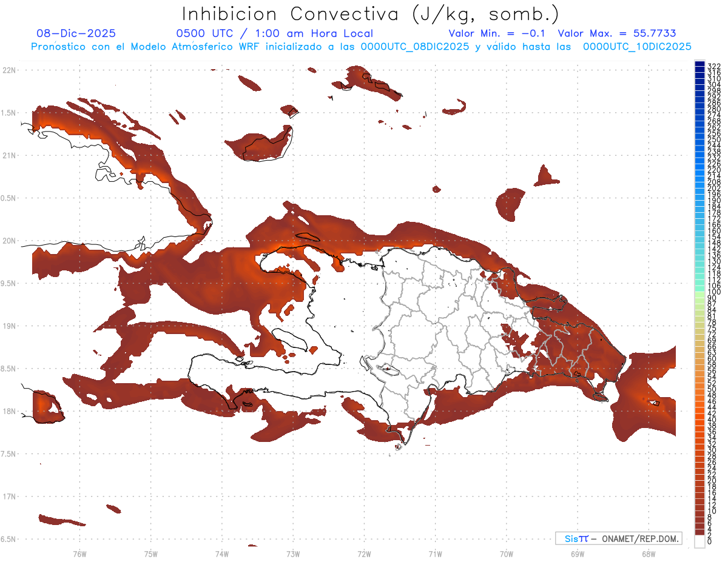Click the title 'Inhibicion Convectiva (J/kg, somb.)'
Viewport: 728px width, 562px height.
pos(371,14)
